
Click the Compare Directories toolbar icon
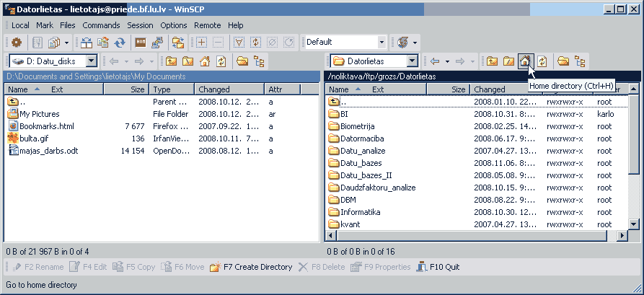pyautogui.click(x=87, y=42)
